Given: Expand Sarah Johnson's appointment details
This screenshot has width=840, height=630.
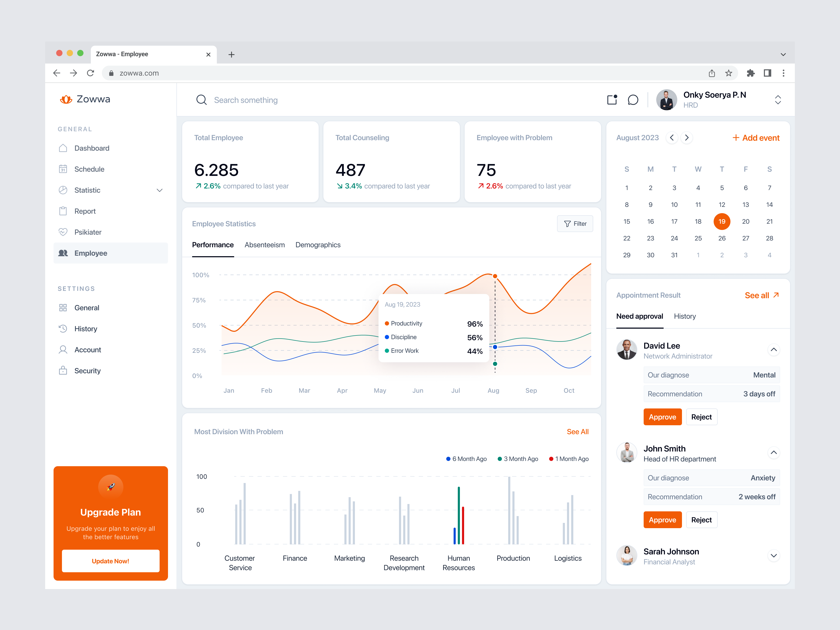Looking at the screenshot, I should (774, 555).
